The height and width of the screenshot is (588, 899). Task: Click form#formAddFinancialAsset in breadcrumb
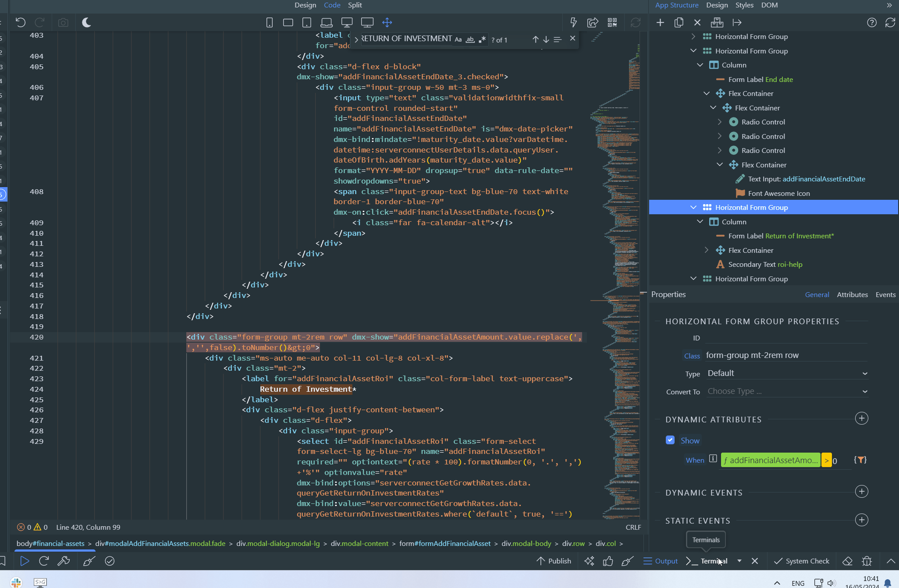[x=445, y=543]
